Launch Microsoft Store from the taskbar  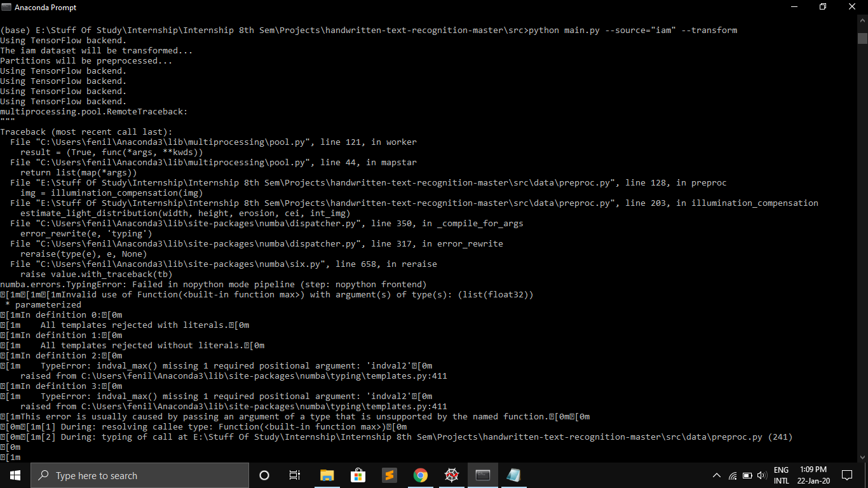pos(358,475)
